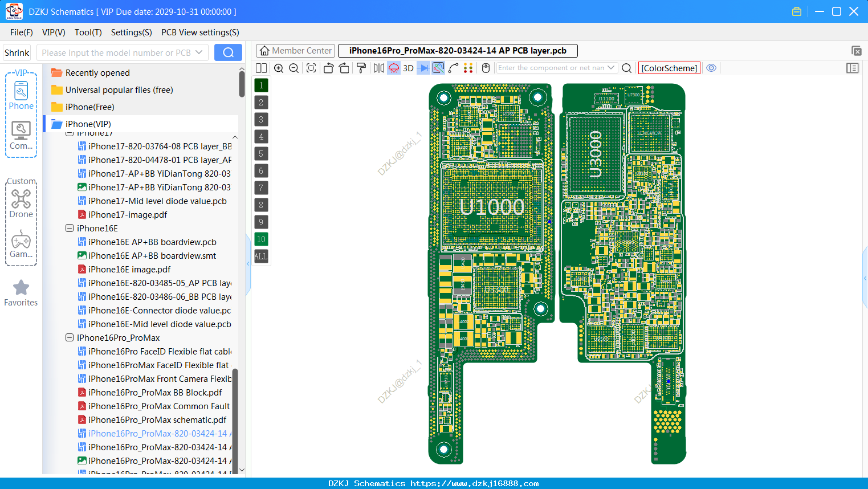
Task: Click the U3000 chip on the board
Action: (x=596, y=154)
